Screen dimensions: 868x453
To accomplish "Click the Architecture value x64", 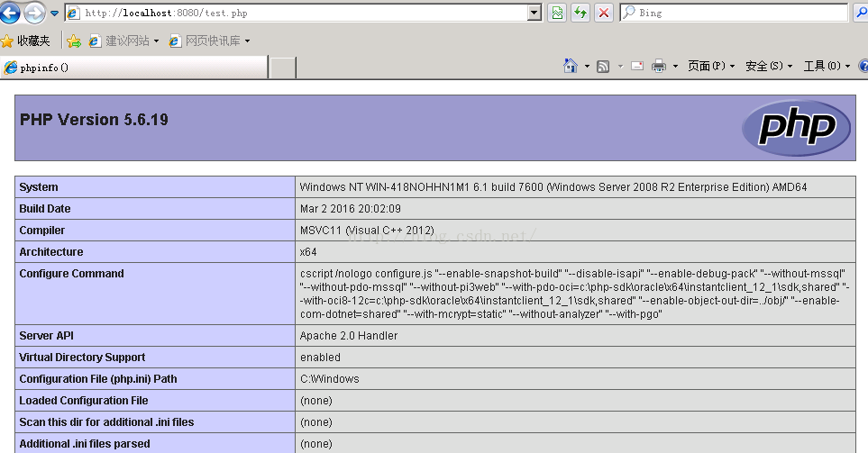I will [x=308, y=251].
